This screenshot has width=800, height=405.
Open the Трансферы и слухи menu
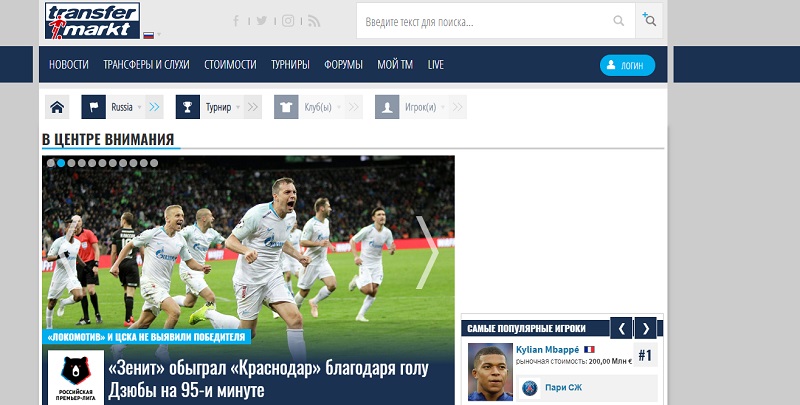pyautogui.click(x=146, y=65)
